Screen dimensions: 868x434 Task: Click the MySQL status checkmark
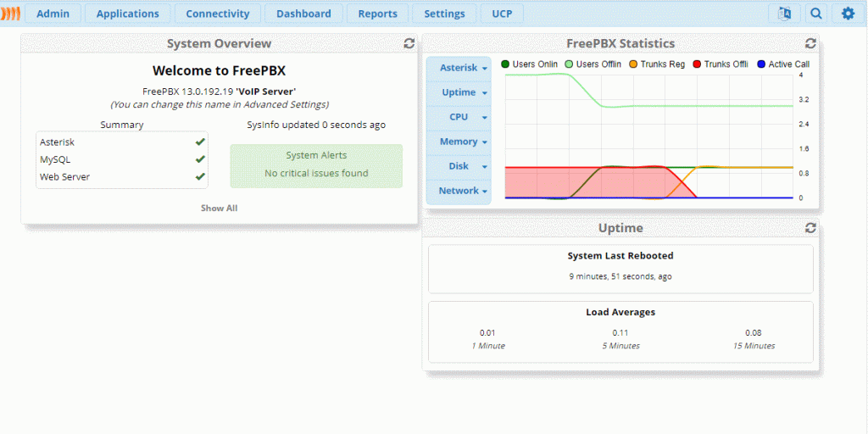point(200,159)
